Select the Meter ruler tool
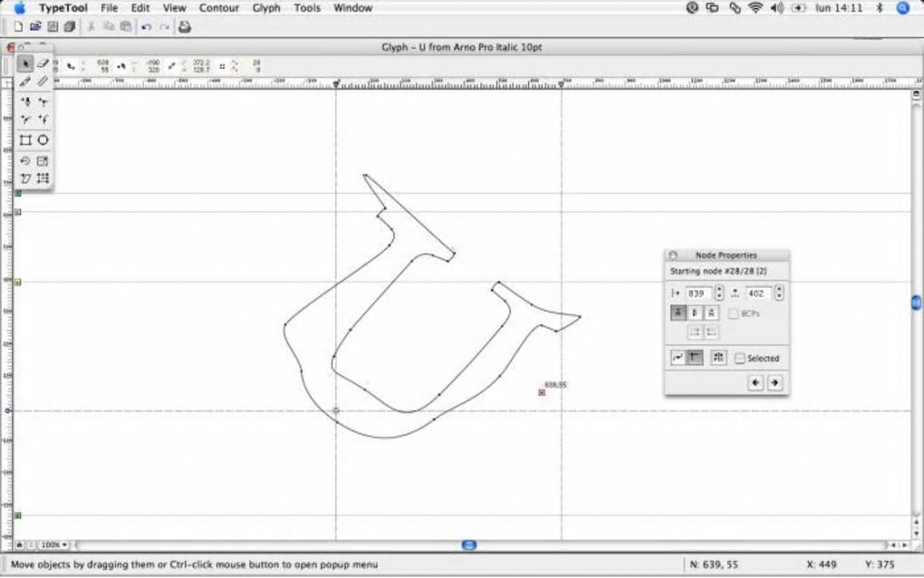 [x=43, y=82]
